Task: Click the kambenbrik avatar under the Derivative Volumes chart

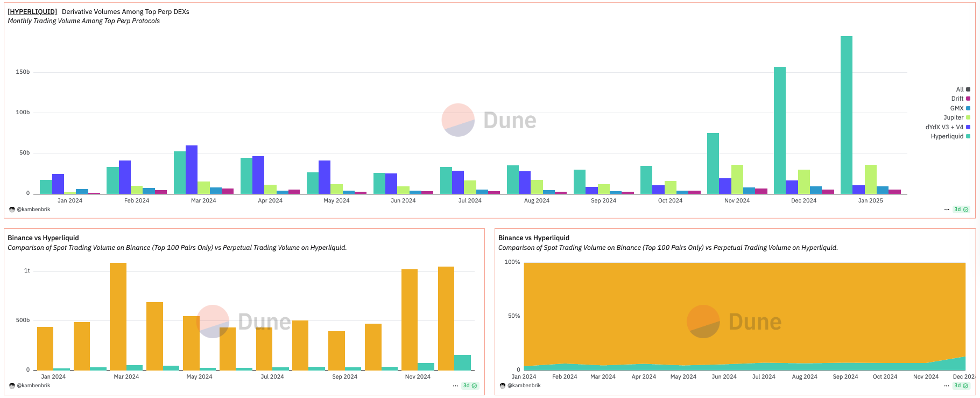Action: (12, 210)
